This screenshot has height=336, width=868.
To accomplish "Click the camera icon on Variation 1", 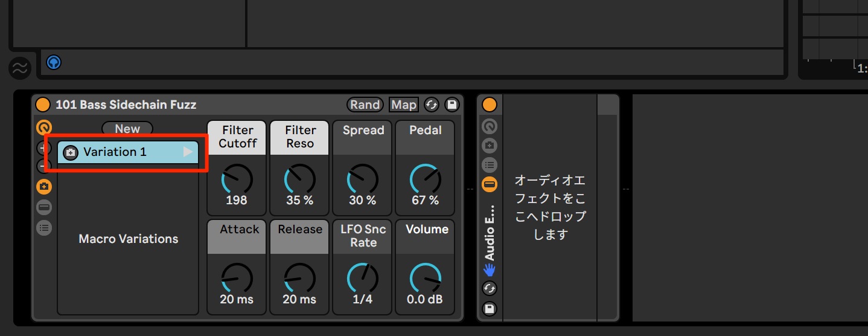I will [71, 152].
